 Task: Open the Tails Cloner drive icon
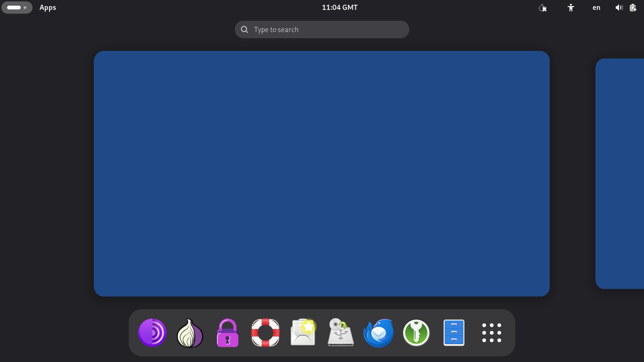coord(341,333)
